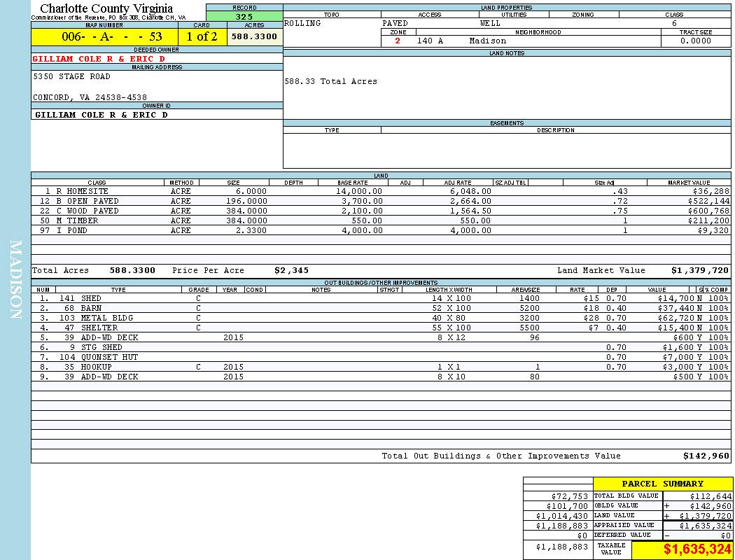
Task: Click the green Record number 325 cell
Action: [x=244, y=16]
